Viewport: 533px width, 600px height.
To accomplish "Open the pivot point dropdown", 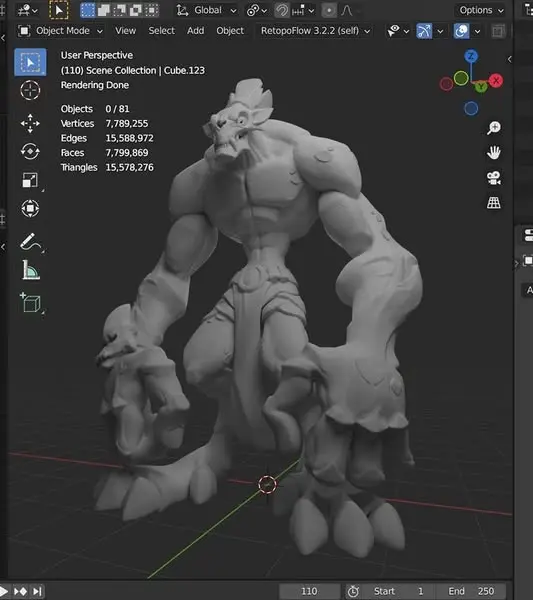I will (257, 10).
